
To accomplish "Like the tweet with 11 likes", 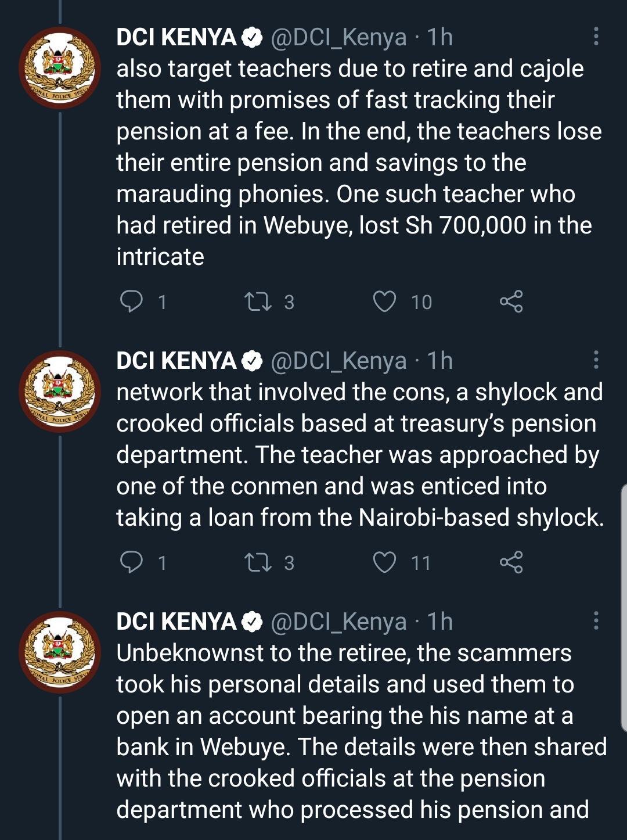I will point(384,562).
